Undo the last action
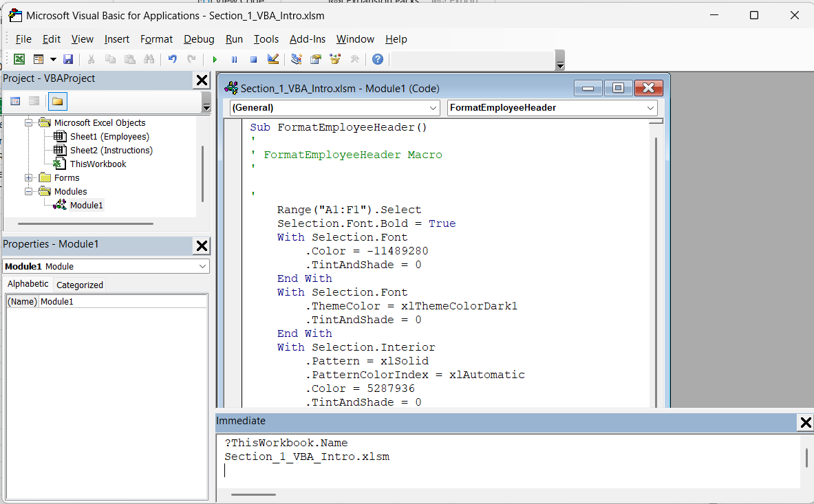This screenshot has height=504, width=814. pos(172,59)
